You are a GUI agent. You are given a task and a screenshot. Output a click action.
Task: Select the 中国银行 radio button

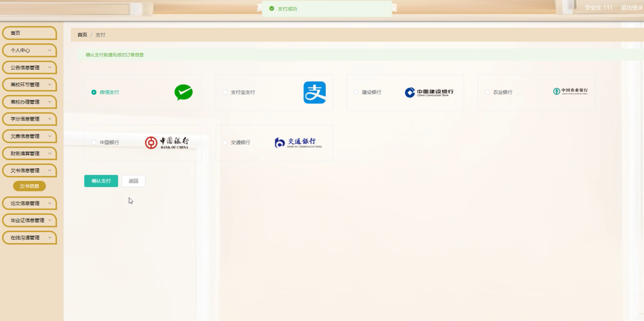coord(94,143)
